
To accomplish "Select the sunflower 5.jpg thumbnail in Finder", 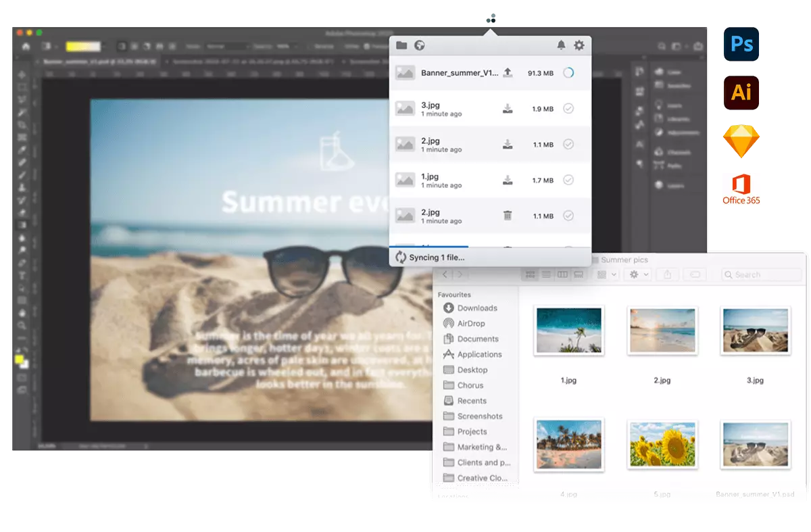I will pyautogui.click(x=662, y=444).
